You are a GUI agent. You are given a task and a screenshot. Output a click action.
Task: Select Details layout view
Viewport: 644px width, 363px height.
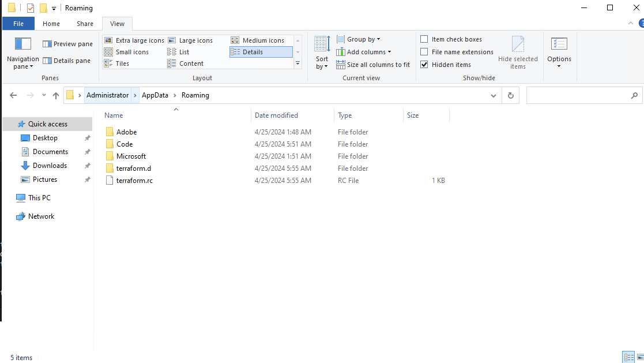point(261,52)
